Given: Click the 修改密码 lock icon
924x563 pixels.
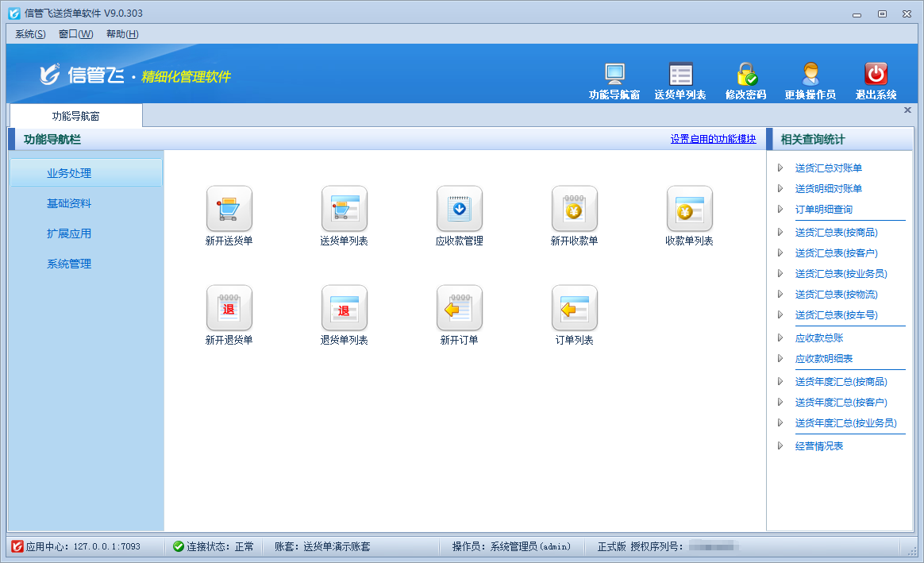Looking at the screenshot, I should [x=746, y=75].
